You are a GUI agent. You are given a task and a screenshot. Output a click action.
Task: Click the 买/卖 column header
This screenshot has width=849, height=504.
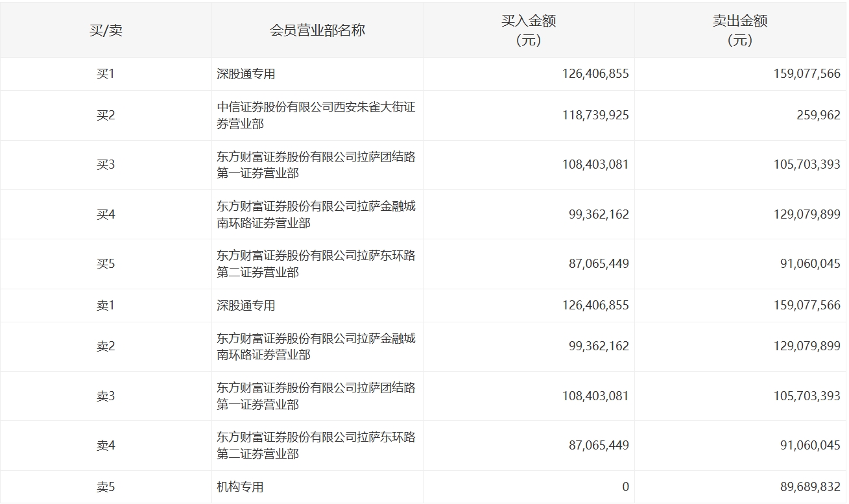pos(106,30)
